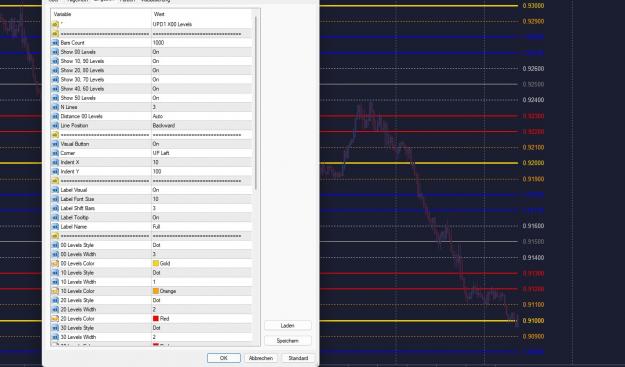Image resolution: width=625 pixels, height=367 pixels.
Task: Toggle the On value of Show 10, 90 Levels
Action: [156, 61]
